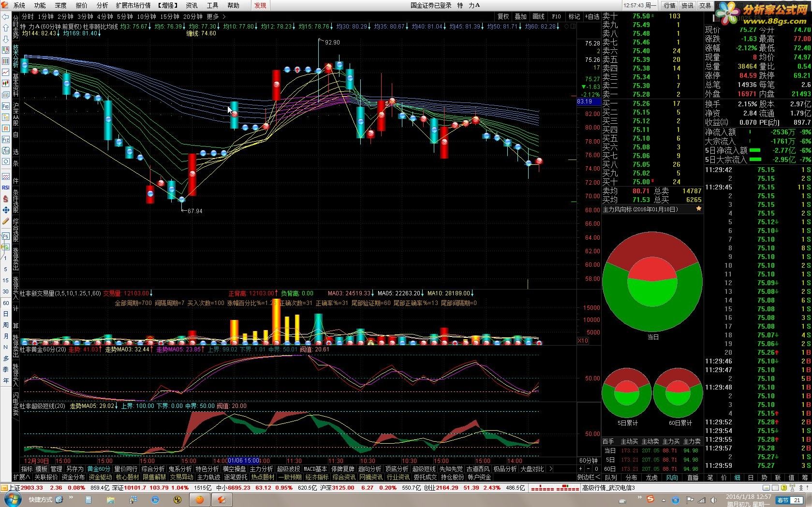Click 画线 button above chart
This screenshot has width=812, height=507.
pos(538,16)
